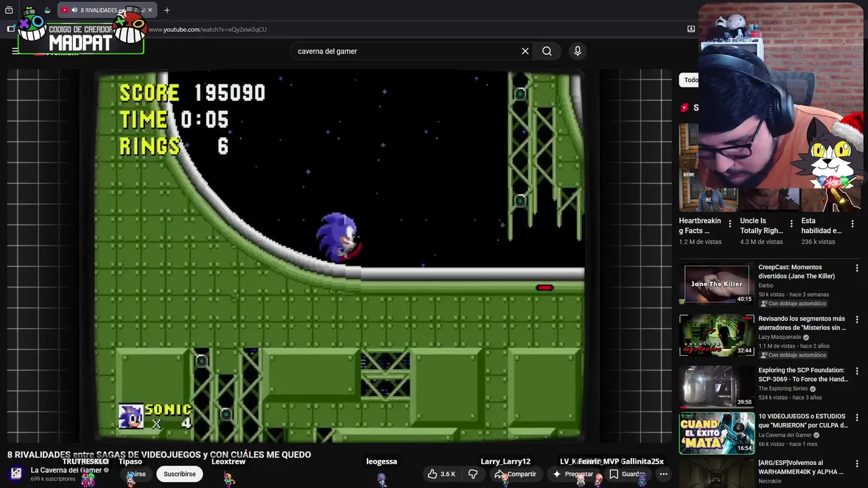
Task: Click 1.2 M de vistas text
Action: coord(700,241)
